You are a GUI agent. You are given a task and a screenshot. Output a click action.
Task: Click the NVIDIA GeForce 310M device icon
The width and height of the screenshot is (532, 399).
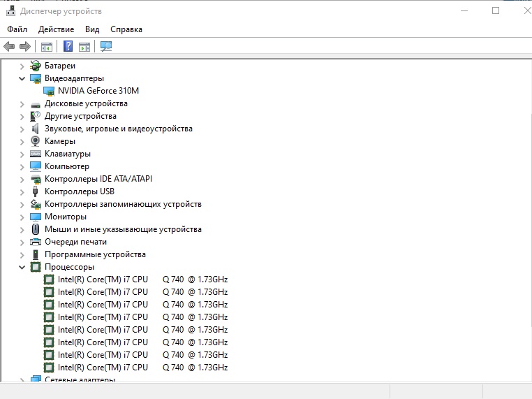click(49, 92)
